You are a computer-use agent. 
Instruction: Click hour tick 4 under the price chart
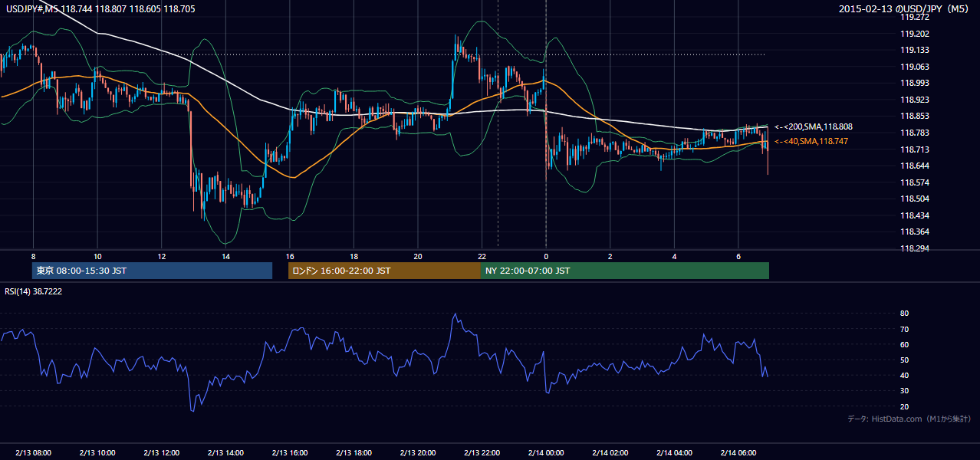pyautogui.click(x=674, y=255)
